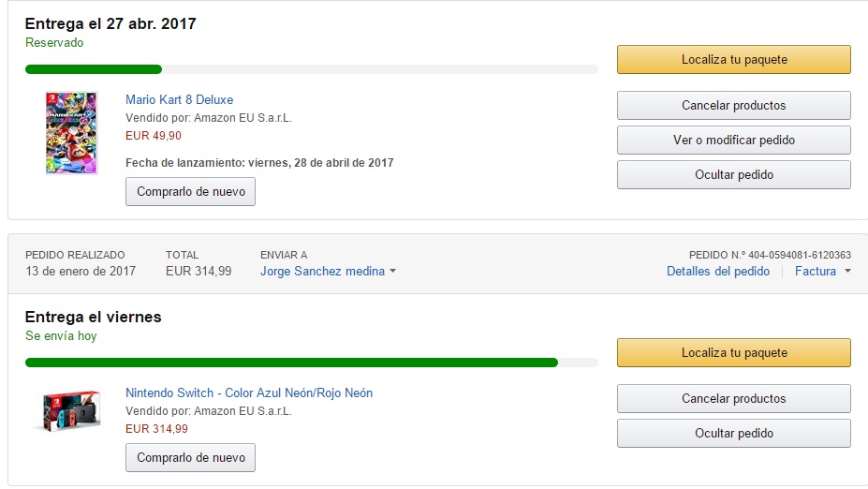Buy the Nintendo Switch again
The width and height of the screenshot is (868, 489).
(190, 458)
